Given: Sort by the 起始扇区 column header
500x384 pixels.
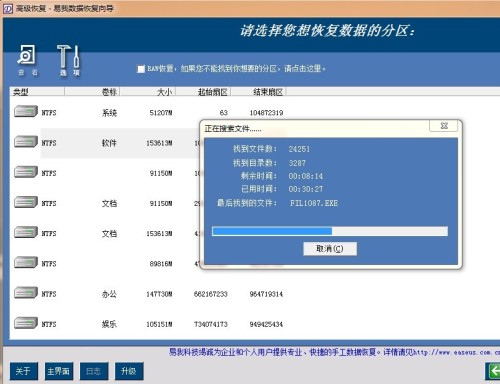Looking at the screenshot, I should coord(203,92).
